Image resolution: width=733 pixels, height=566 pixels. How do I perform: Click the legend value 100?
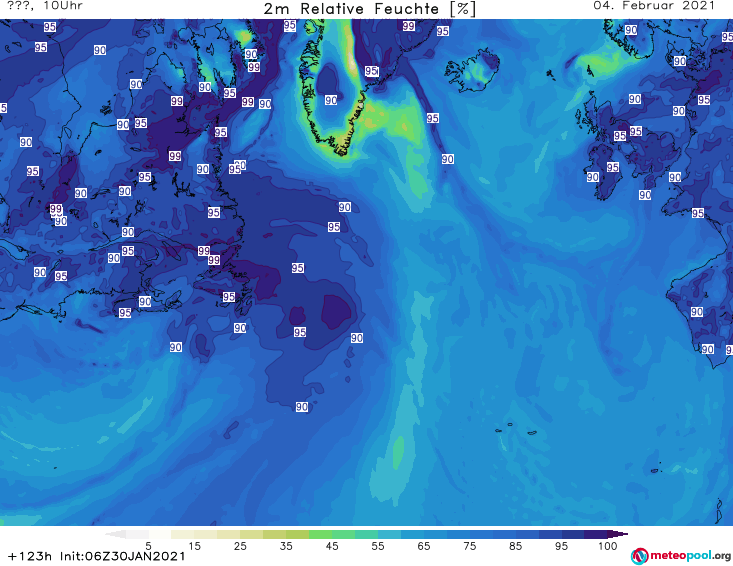click(608, 546)
